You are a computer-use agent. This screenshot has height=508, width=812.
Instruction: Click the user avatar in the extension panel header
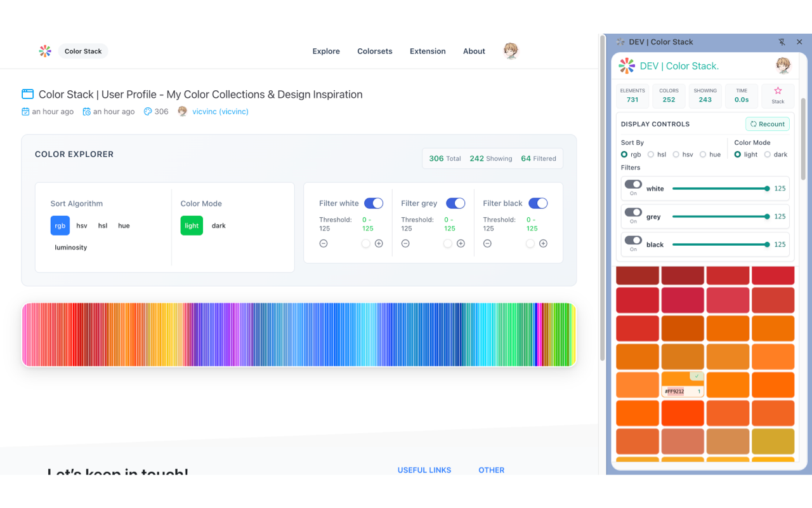coord(783,65)
